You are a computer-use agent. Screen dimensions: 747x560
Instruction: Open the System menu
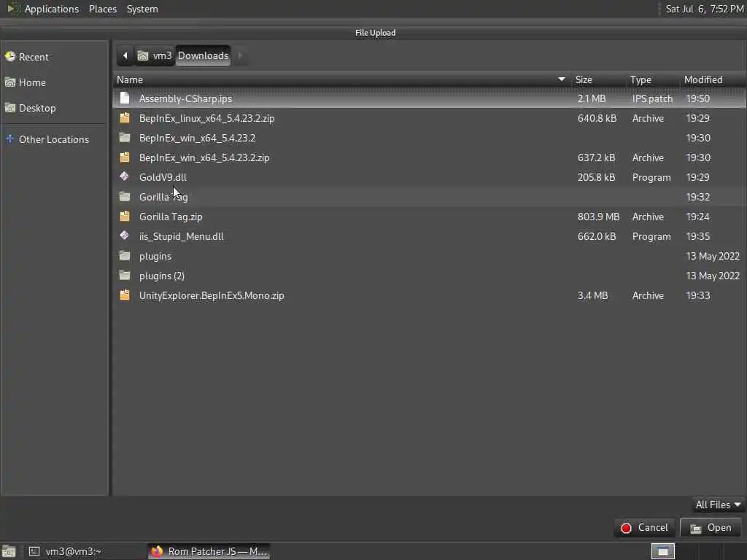[142, 9]
